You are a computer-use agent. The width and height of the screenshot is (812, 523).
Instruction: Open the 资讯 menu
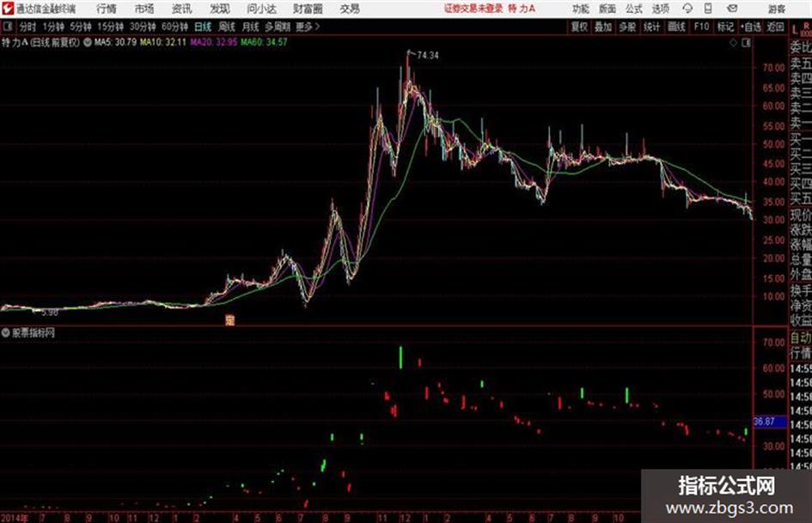[182, 9]
